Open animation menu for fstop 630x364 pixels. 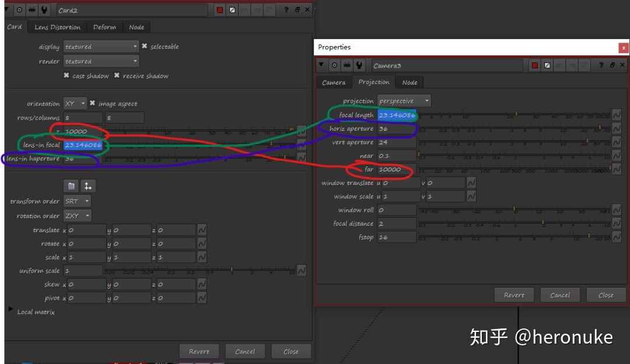(617, 237)
